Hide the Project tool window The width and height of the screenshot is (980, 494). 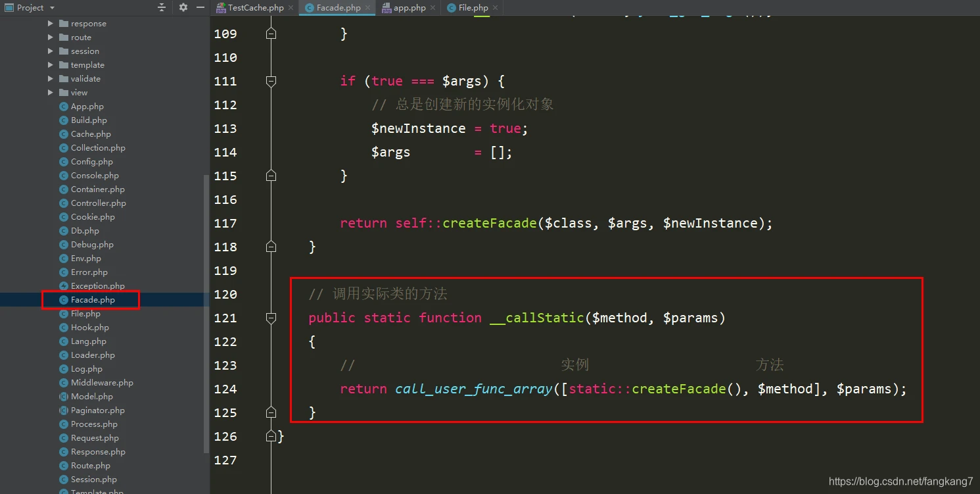(200, 7)
